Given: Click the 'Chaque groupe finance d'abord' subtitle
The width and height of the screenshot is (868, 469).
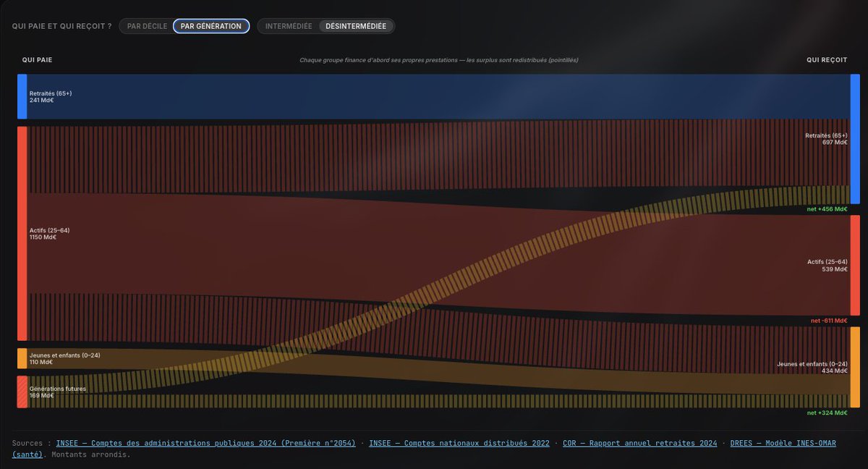Looking at the screenshot, I should 438,60.
